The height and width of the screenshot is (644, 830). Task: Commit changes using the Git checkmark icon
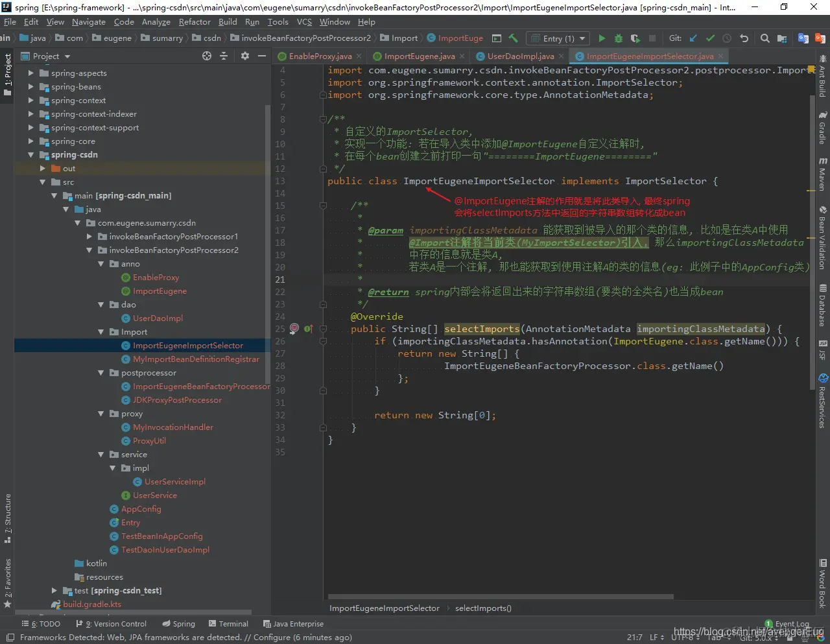pos(710,38)
